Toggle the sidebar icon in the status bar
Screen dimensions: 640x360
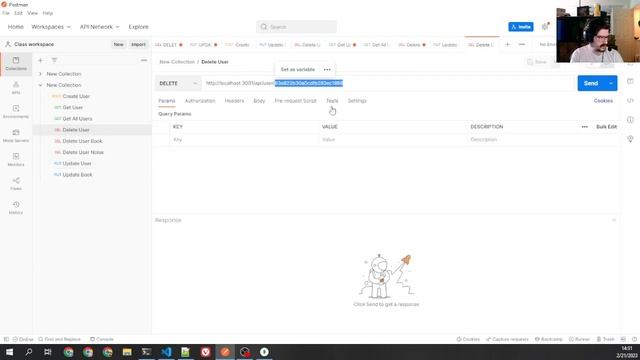tap(6, 339)
